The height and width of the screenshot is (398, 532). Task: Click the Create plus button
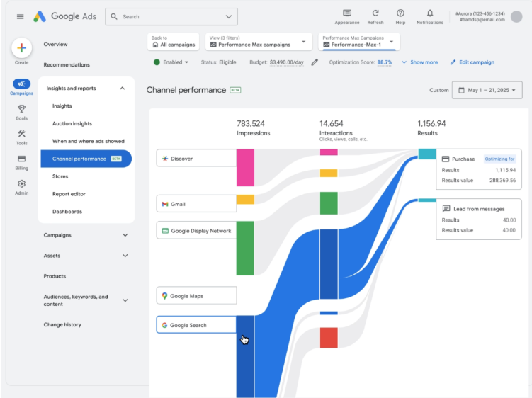point(21,48)
